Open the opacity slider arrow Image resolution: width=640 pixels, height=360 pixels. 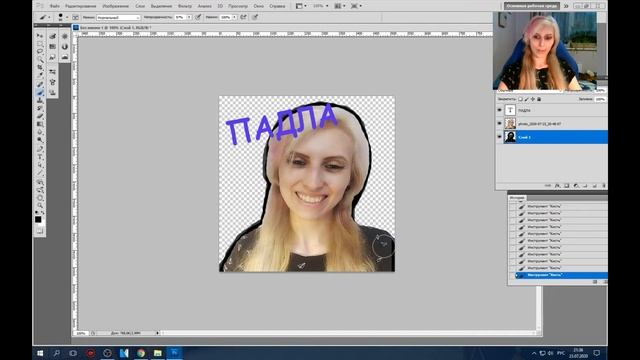[x=189, y=18]
